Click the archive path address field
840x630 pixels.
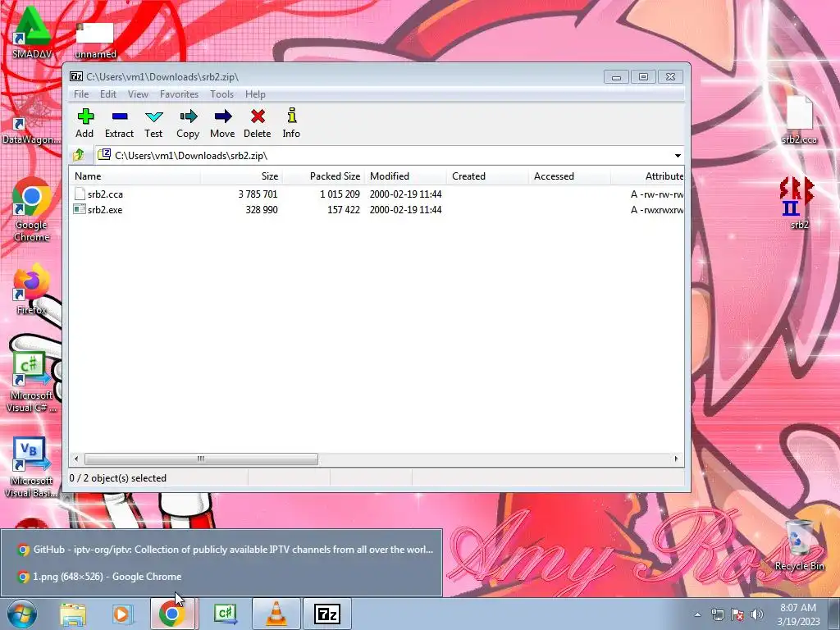(x=383, y=155)
